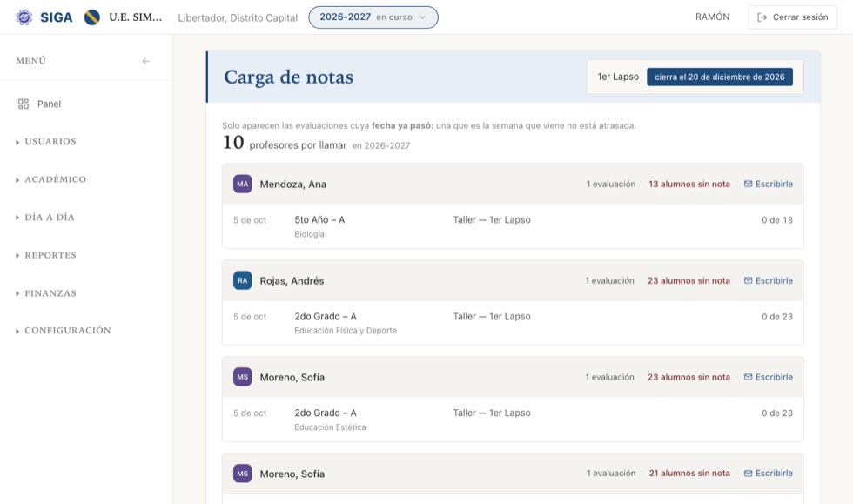Expand the DÍA A DÍA menu section

(45, 217)
